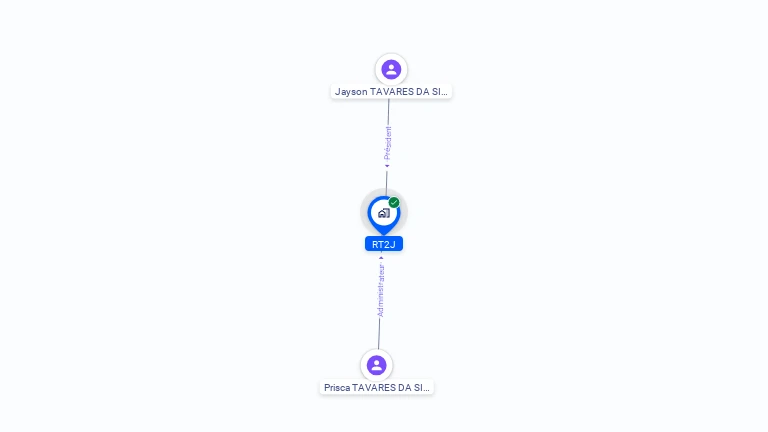Viewport: 768px width, 432px height.
Task: Select the Administrateur relationship label
Action: [381, 290]
